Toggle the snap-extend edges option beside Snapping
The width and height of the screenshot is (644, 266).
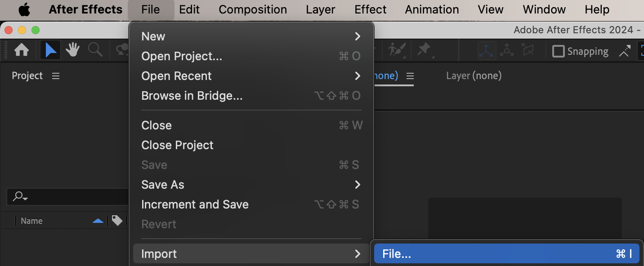(x=624, y=51)
